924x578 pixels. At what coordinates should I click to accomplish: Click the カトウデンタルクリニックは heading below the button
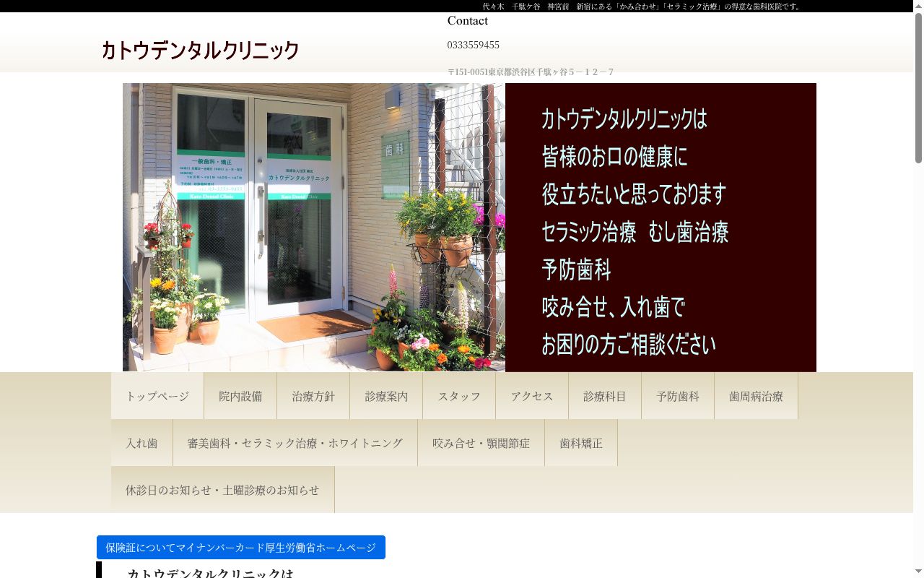point(210,573)
